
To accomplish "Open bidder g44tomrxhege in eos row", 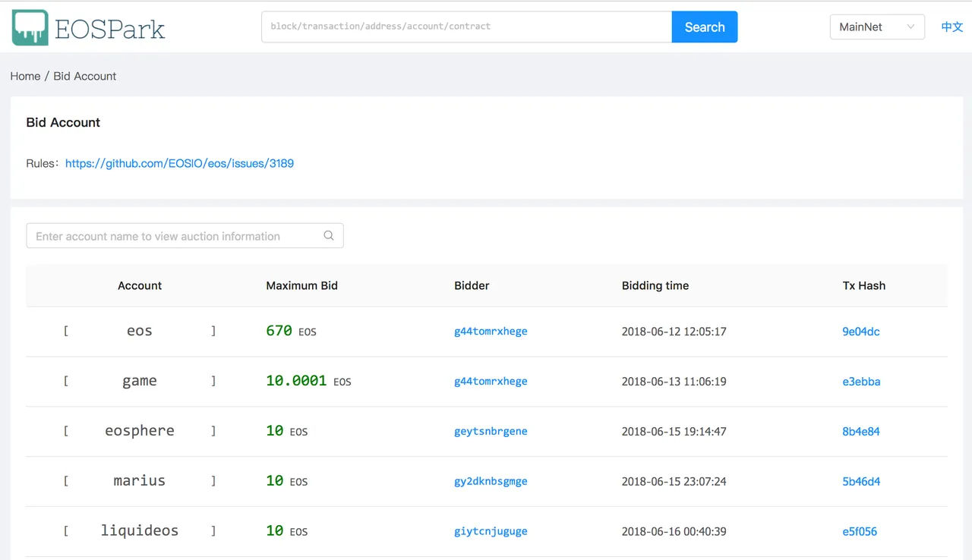I will point(491,332).
